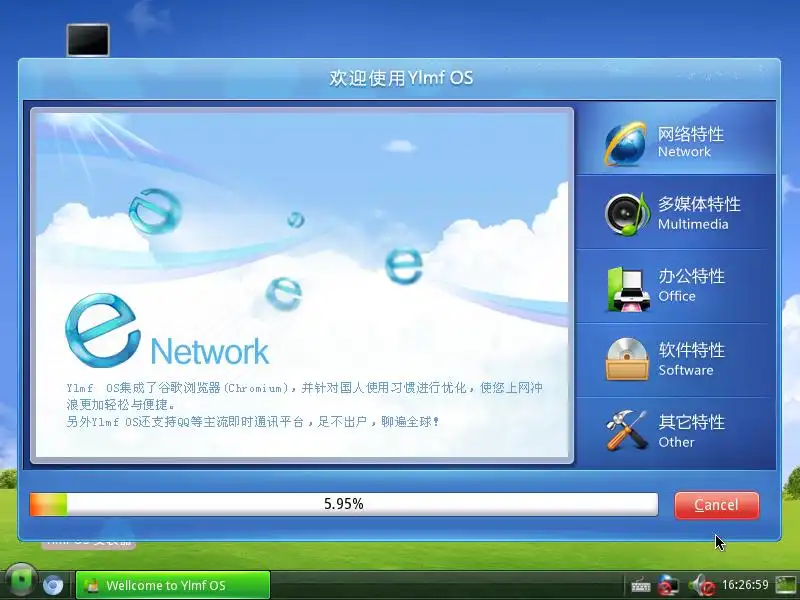This screenshot has height=600, width=800.
Task: Open the keyboard input tray icon
Action: 640,585
